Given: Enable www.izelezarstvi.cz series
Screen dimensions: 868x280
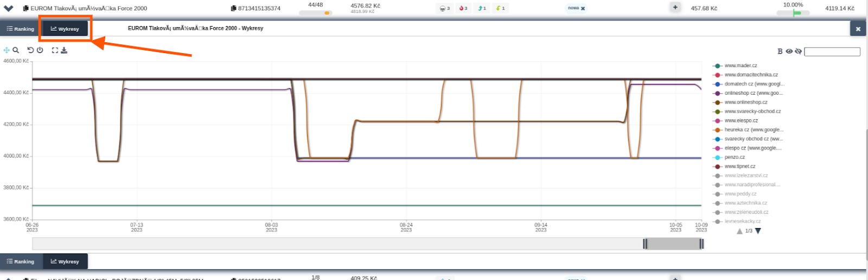Looking at the screenshot, I should point(741,176).
